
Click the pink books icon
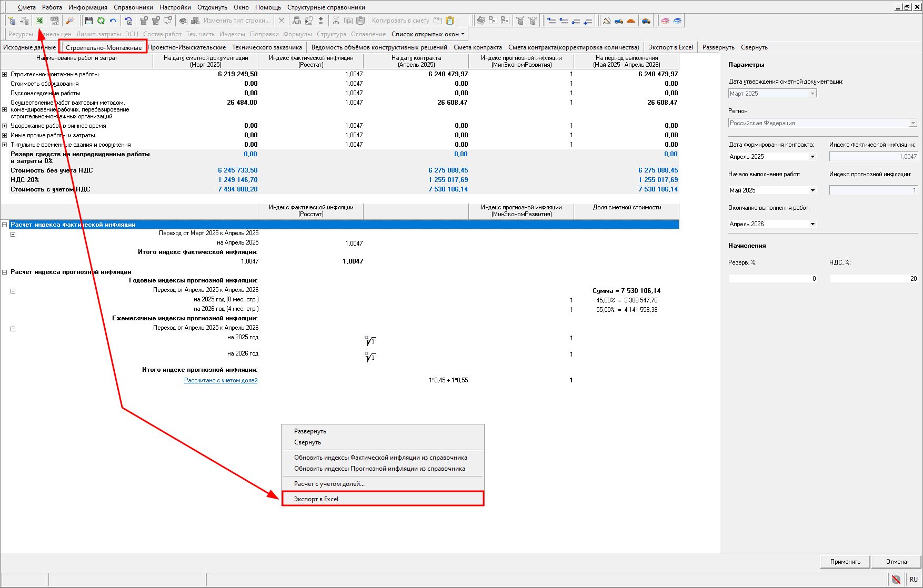pos(665,21)
